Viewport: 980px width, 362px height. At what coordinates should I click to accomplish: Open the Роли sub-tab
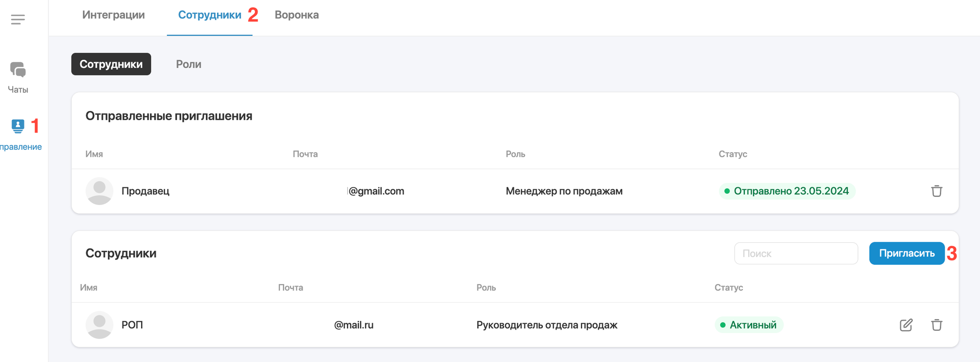pyautogui.click(x=189, y=64)
